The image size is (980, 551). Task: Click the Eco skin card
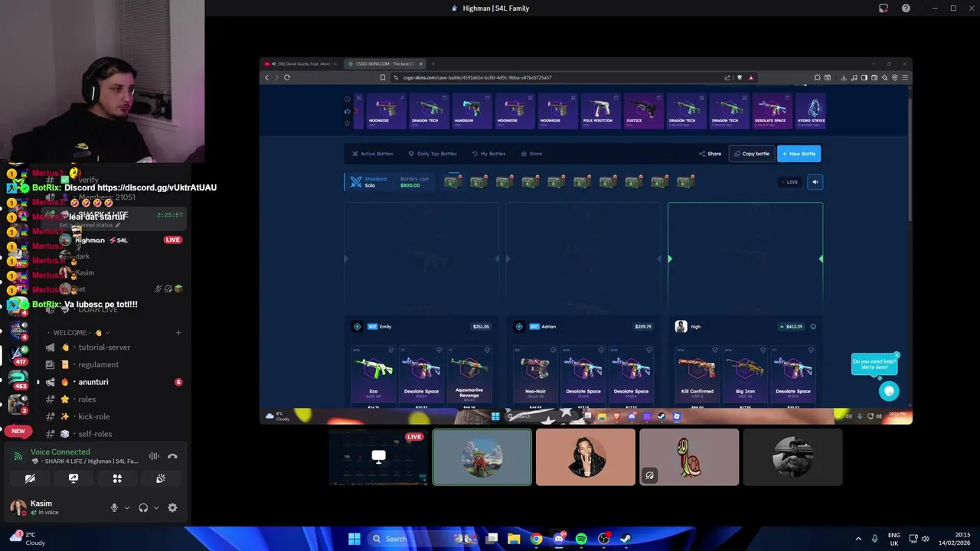[374, 375]
